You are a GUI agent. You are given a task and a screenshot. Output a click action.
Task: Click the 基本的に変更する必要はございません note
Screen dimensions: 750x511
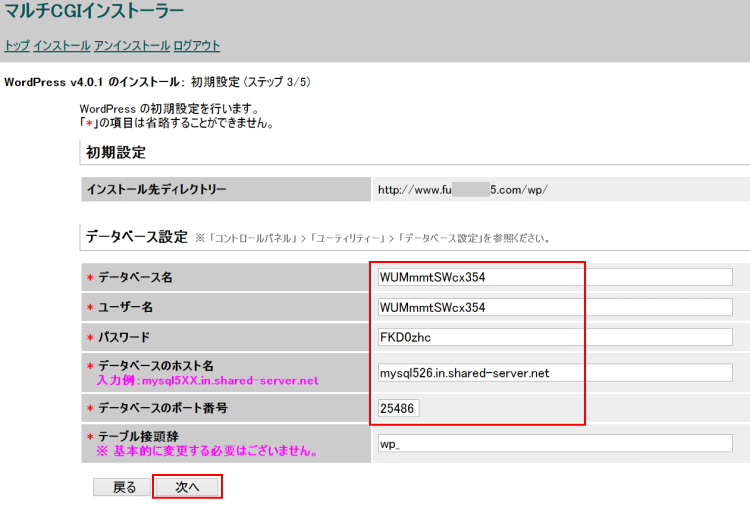click(x=207, y=451)
